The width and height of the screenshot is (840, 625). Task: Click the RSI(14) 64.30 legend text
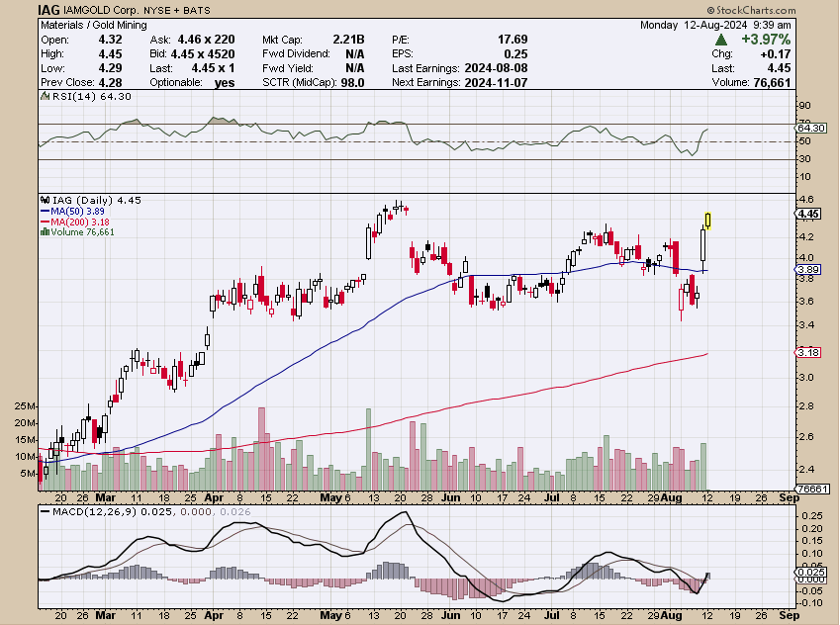[x=92, y=96]
